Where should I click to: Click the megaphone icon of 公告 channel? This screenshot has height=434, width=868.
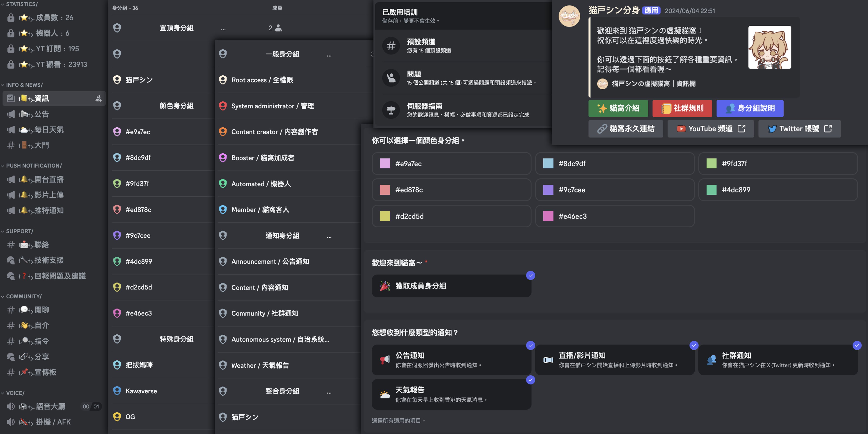[11, 114]
